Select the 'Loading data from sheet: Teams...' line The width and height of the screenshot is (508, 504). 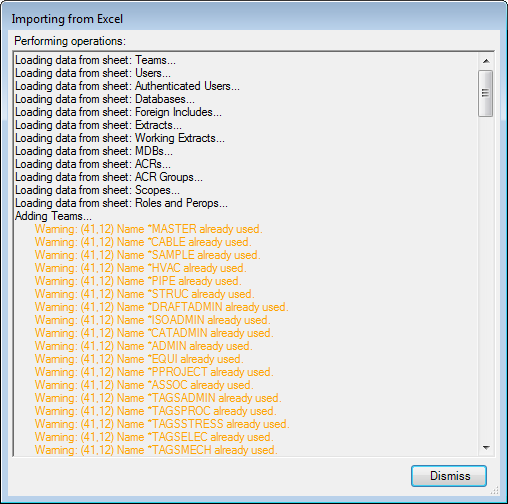point(95,60)
